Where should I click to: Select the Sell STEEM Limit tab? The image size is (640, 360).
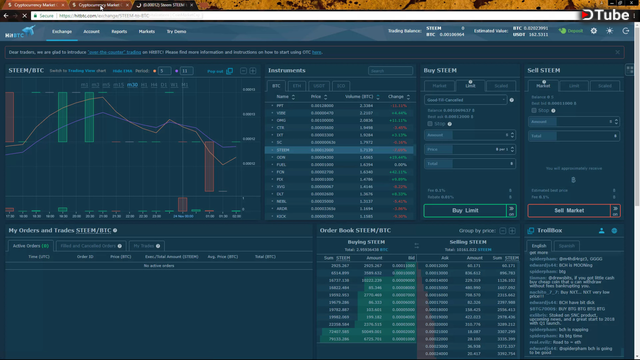point(574,86)
